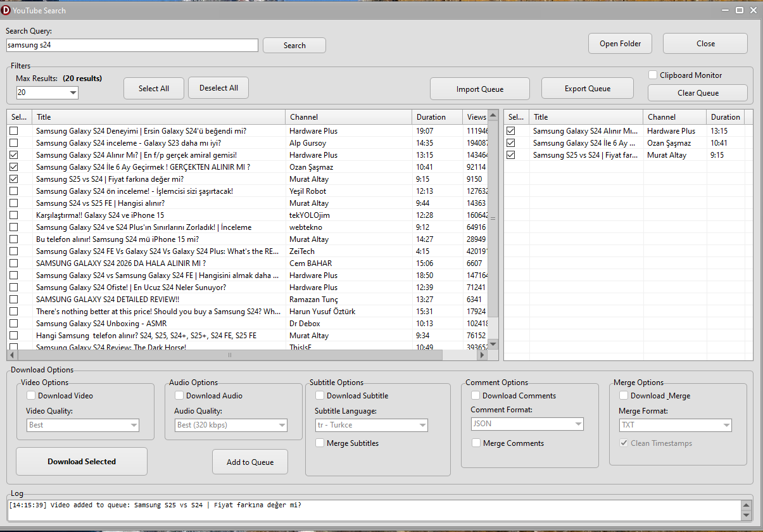Click the ZeiTech channel cell
The height and width of the screenshot is (532, 763).
tap(302, 251)
